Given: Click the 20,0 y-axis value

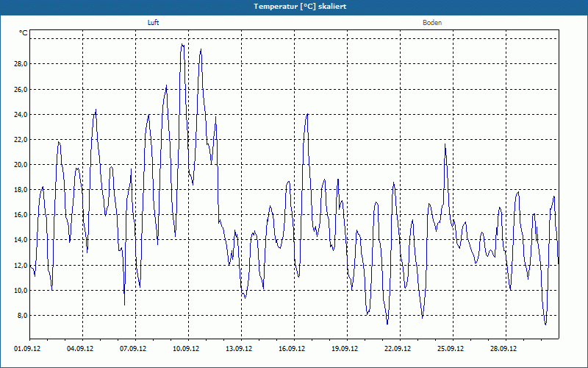Looking at the screenshot, I should coord(21,165).
